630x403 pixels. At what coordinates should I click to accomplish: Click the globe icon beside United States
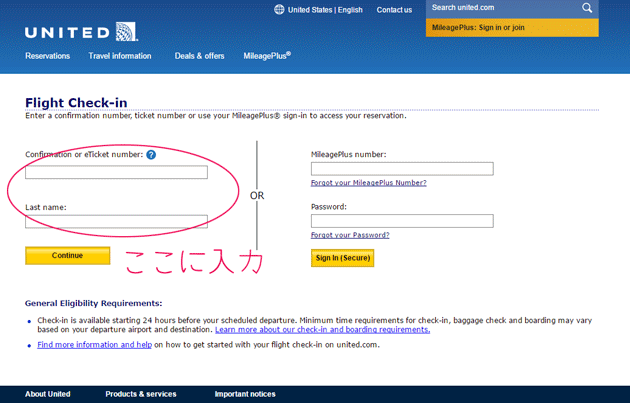tap(279, 10)
